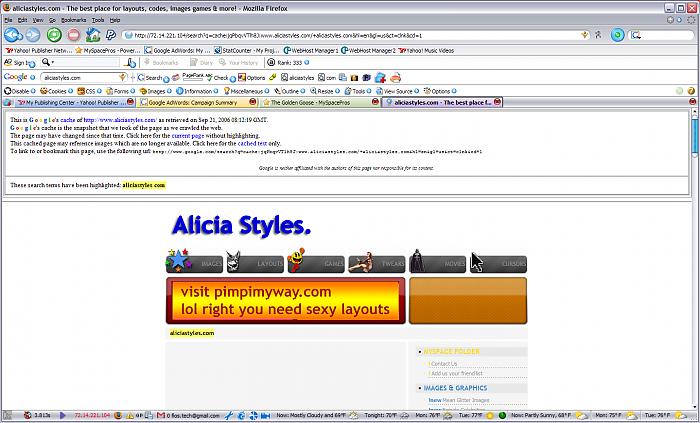The image size is (700, 423).
Task: Open the View menu
Action: [38, 20]
